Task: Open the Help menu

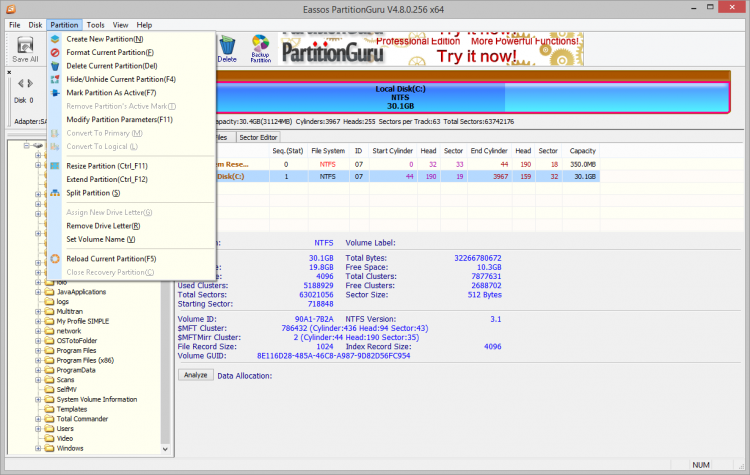Action: tap(144, 25)
